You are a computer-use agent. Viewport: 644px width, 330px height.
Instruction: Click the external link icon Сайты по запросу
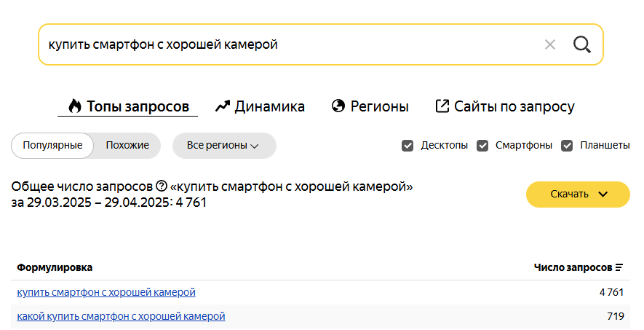(442, 106)
